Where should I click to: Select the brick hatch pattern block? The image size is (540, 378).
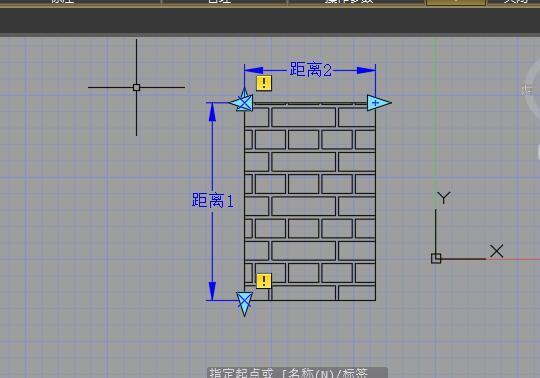310,201
